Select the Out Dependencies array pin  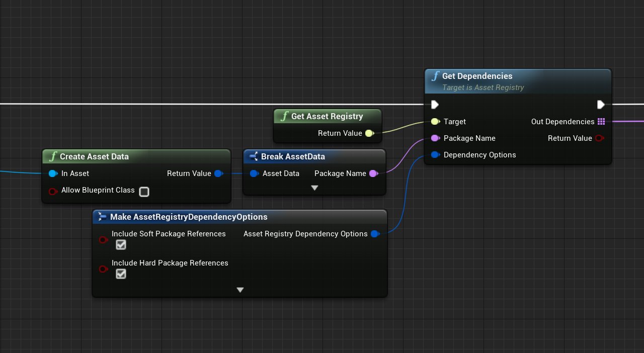[x=602, y=121]
